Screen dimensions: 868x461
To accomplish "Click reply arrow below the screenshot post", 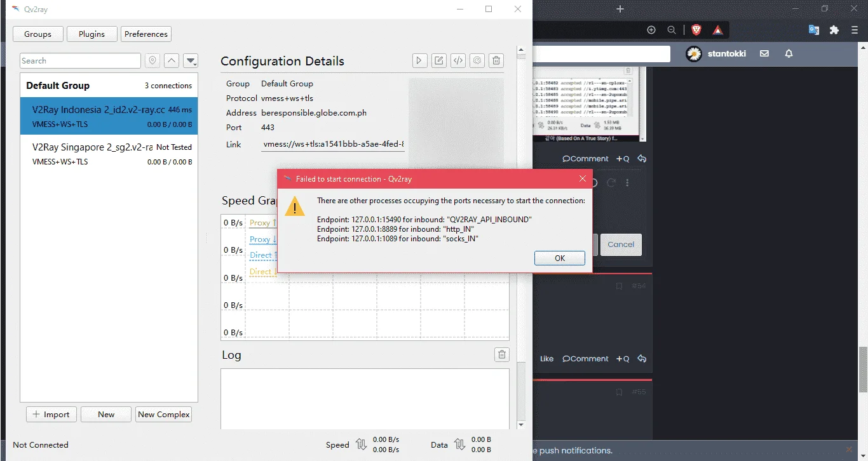I will click(642, 159).
